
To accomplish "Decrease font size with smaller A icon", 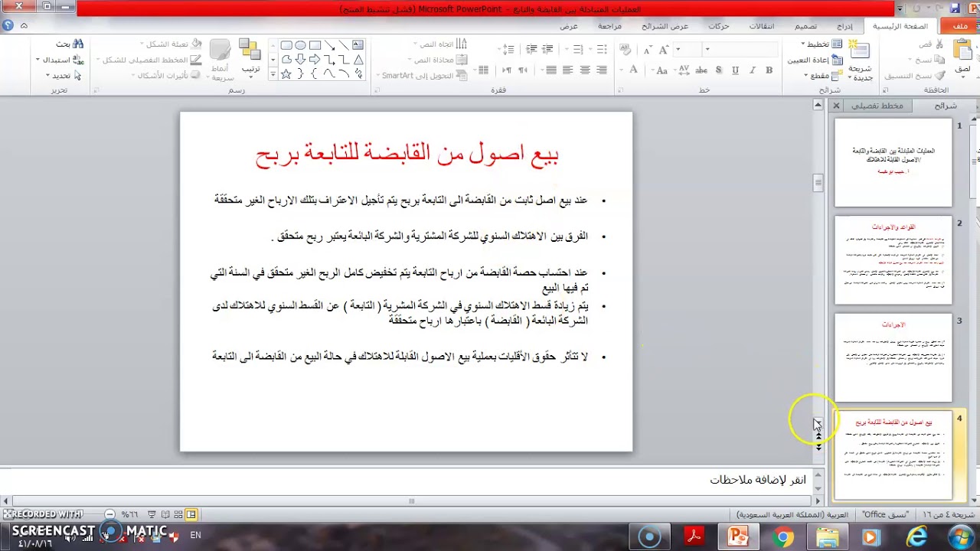I will (647, 49).
